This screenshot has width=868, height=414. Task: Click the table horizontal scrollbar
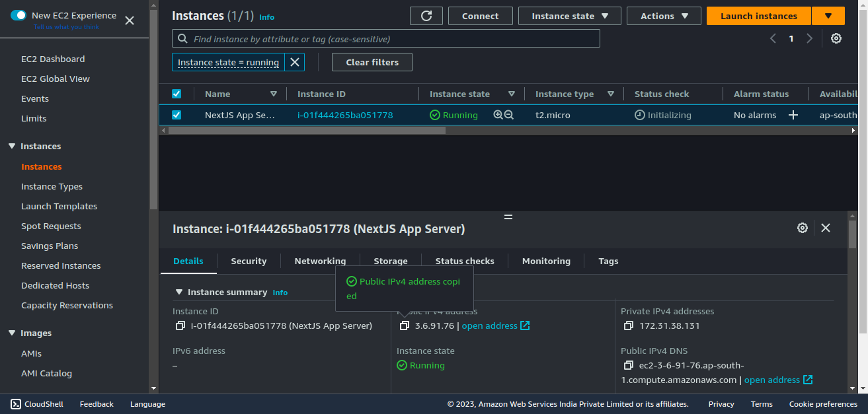click(x=307, y=131)
